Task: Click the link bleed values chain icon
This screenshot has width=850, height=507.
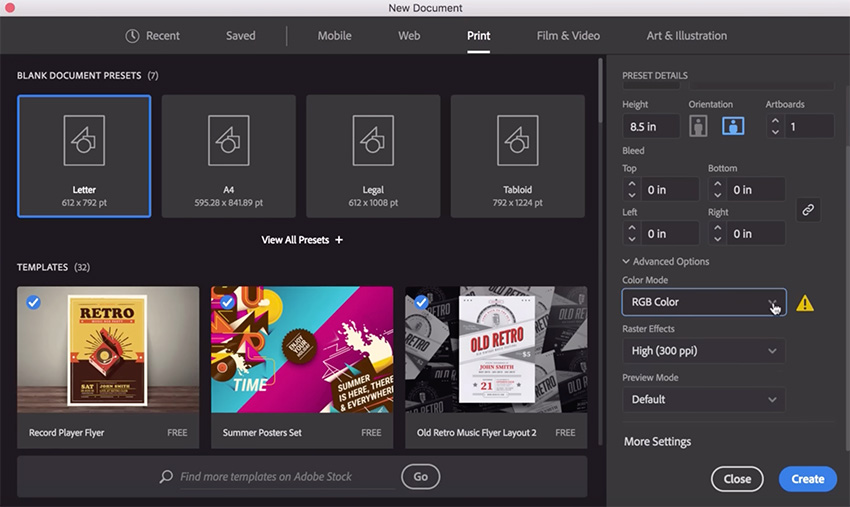Action: click(x=808, y=210)
